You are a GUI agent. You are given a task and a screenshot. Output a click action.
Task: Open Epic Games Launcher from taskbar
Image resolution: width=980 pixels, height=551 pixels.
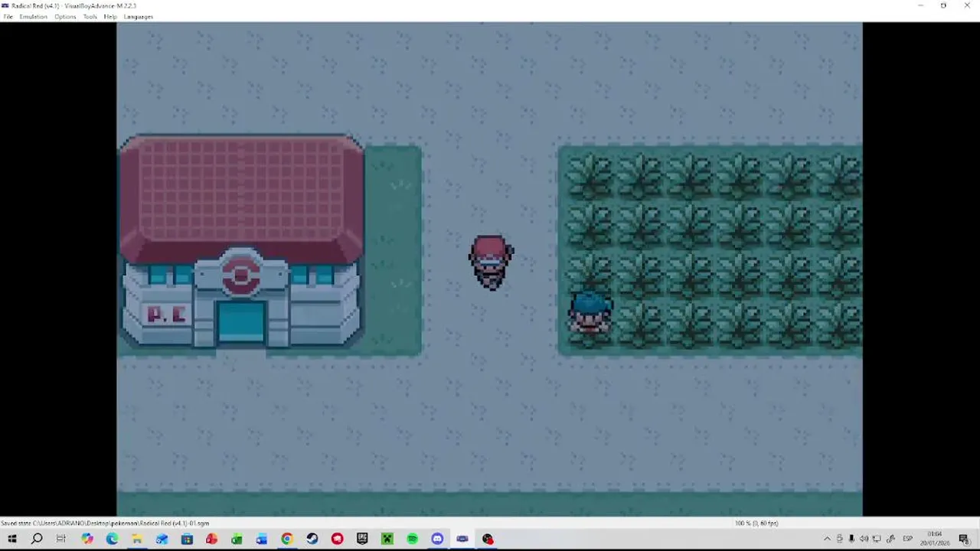pos(362,540)
